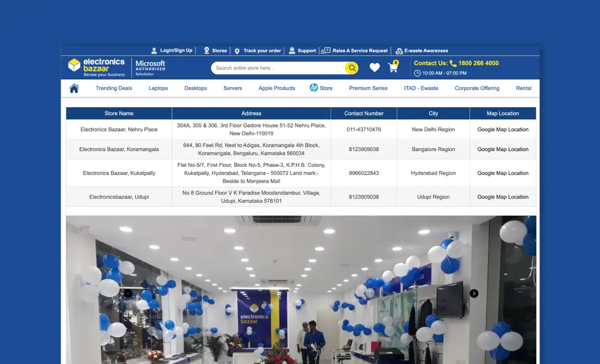Open the Trending Deals menu
600x364 pixels.
[x=114, y=88]
